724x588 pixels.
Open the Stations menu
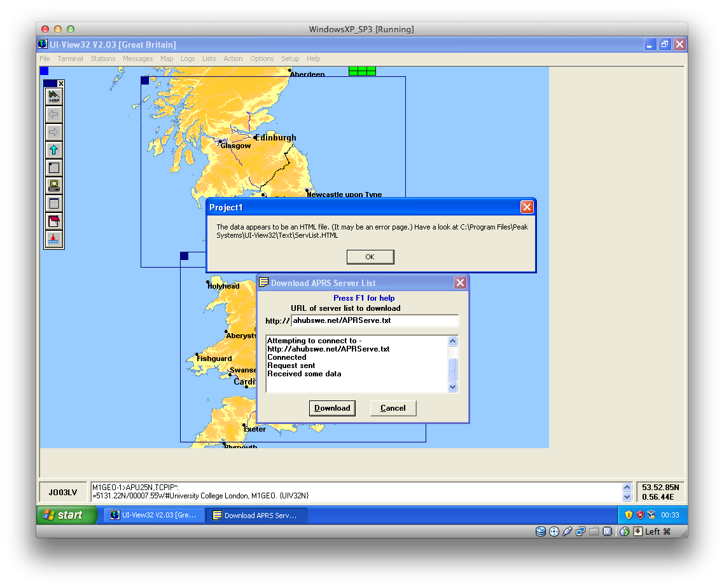tap(103, 58)
